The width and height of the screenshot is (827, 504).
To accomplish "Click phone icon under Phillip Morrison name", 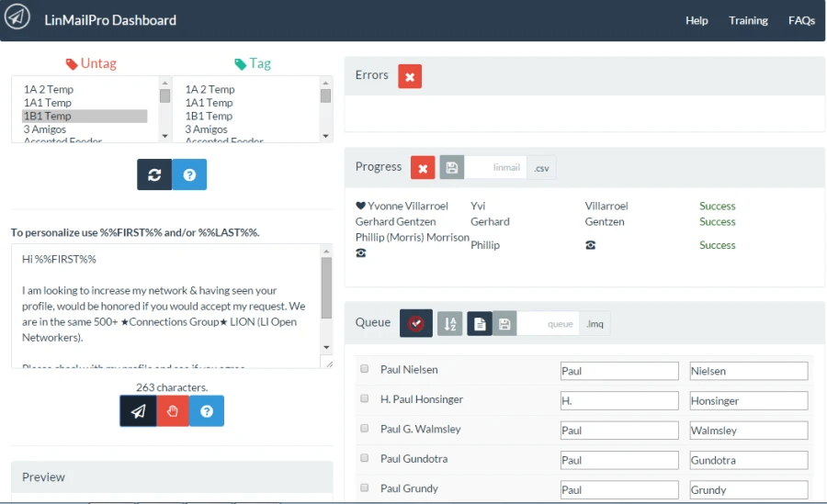I will (361, 253).
